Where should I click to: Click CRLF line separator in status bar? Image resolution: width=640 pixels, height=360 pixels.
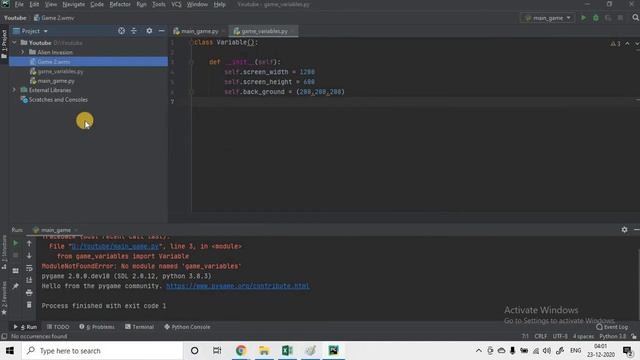click(x=541, y=336)
